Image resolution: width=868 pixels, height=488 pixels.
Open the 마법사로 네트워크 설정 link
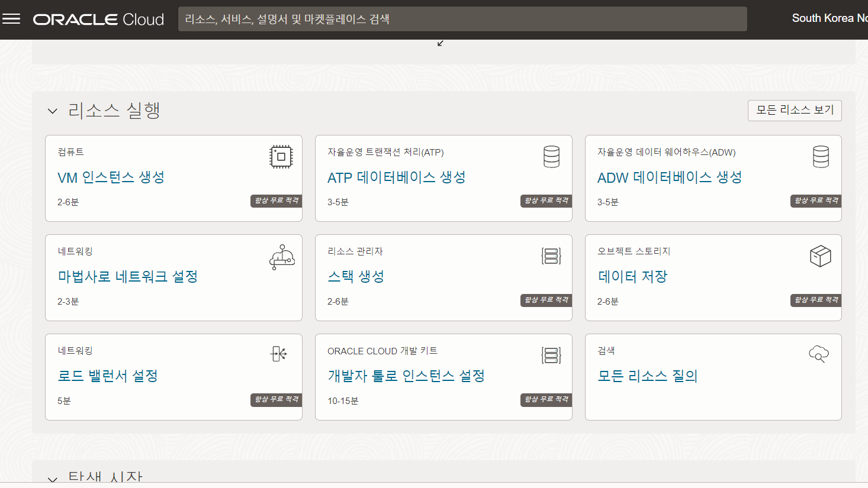click(x=127, y=277)
